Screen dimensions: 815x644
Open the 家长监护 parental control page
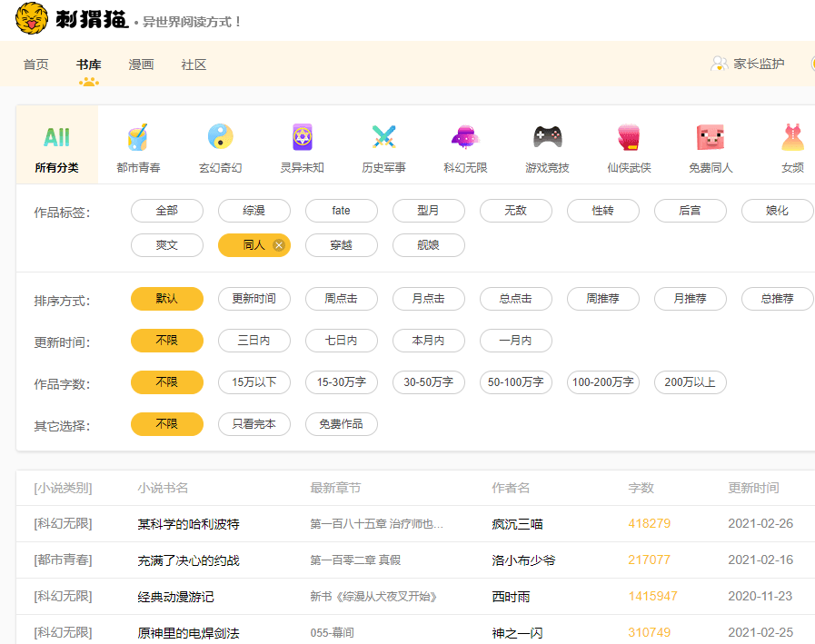(x=759, y=63)
